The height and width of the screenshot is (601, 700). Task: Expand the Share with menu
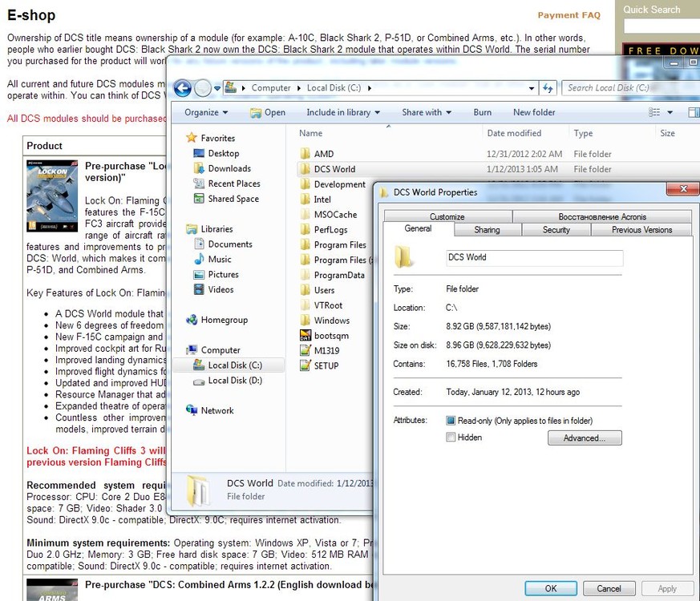(x=427, y=112)
